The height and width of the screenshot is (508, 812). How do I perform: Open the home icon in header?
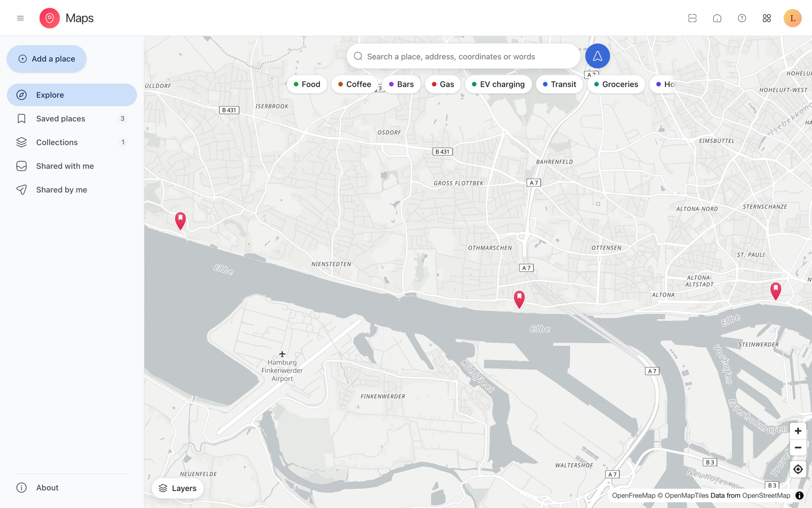point(717,18)
